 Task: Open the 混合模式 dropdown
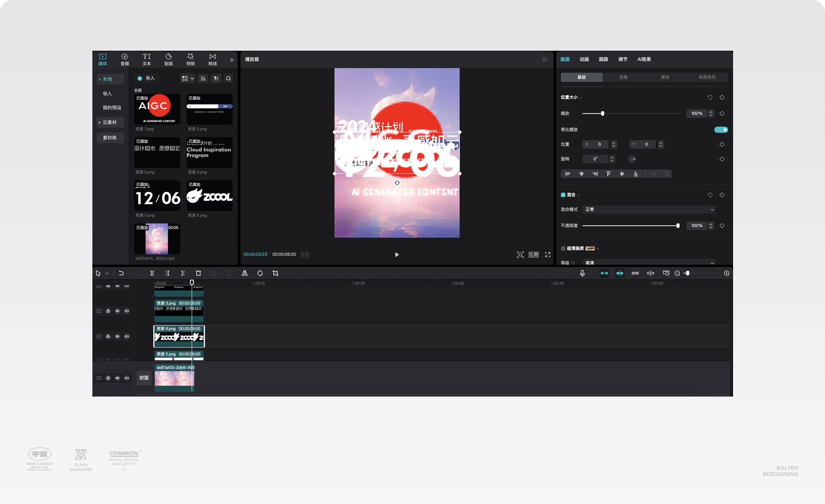649,210
